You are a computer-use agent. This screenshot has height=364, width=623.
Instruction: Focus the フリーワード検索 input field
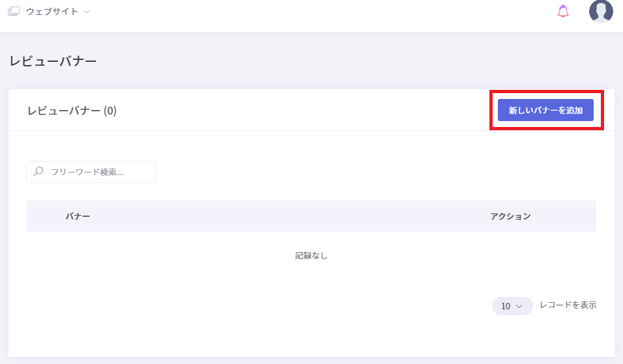click(98, 172)
